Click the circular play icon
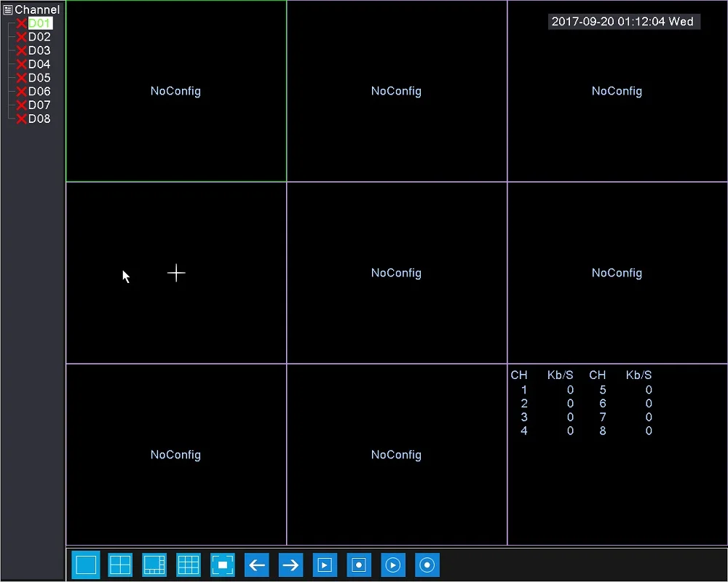This screenshot has height=582, width=728. (x=393, y=565)
